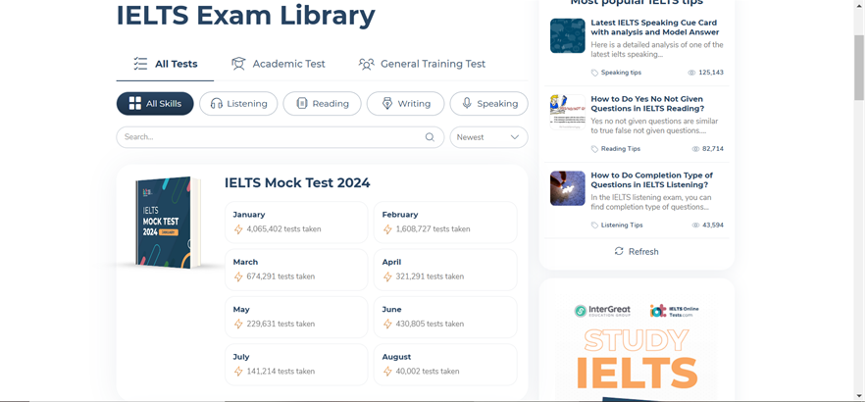Expand sort options via the chevron arrow
The width and height of the screenshot is (868, 402).
tap(514, 137)
